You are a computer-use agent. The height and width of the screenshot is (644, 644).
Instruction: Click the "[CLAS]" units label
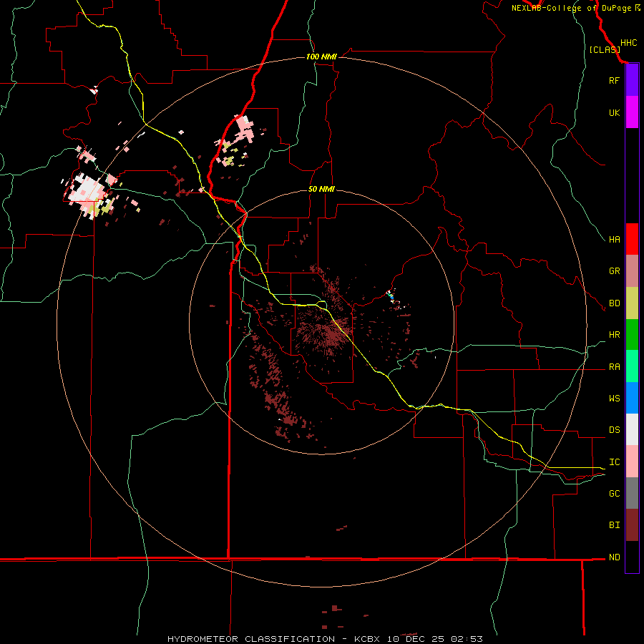coord(605,49)
